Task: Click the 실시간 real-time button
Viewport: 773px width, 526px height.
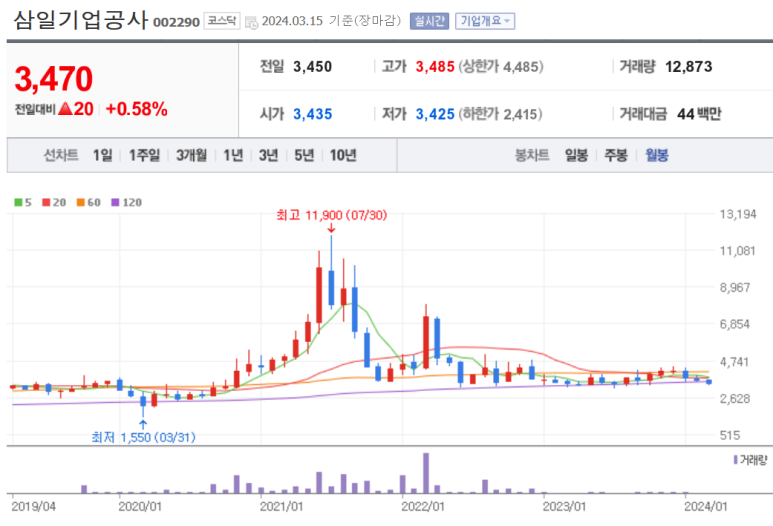Action: 429,21
